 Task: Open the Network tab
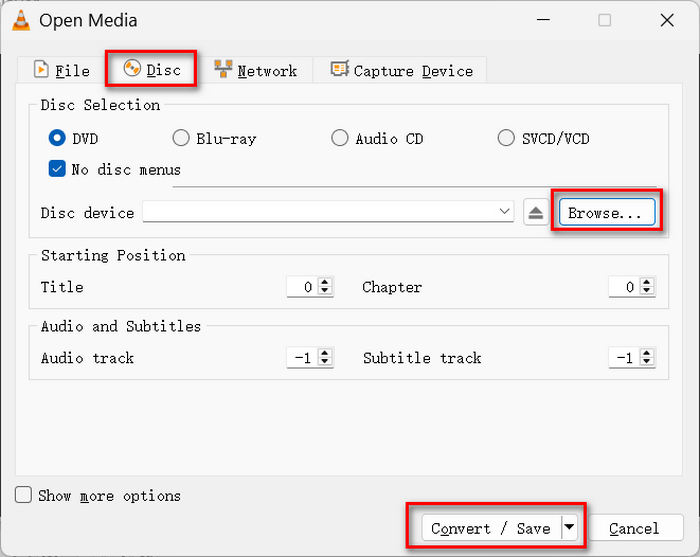click(x=255, y=70)
